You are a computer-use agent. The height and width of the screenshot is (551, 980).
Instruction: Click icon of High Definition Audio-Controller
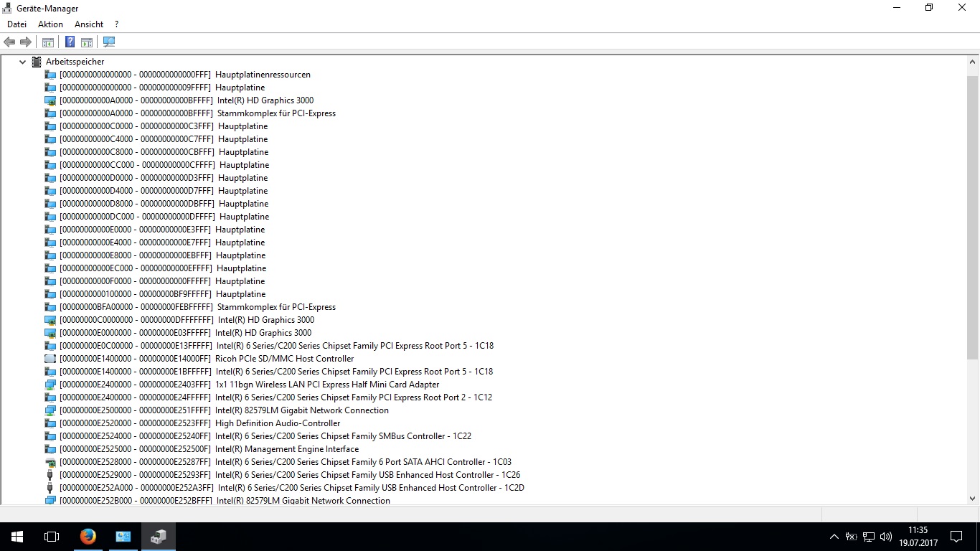50,423
